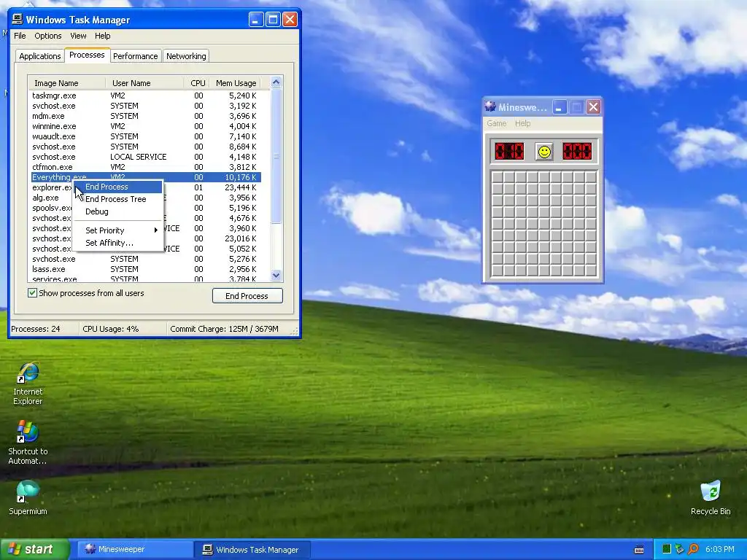Screen dimensions: 747x560
Task: Choose End Process Tree in context menu
Action: 117,199
